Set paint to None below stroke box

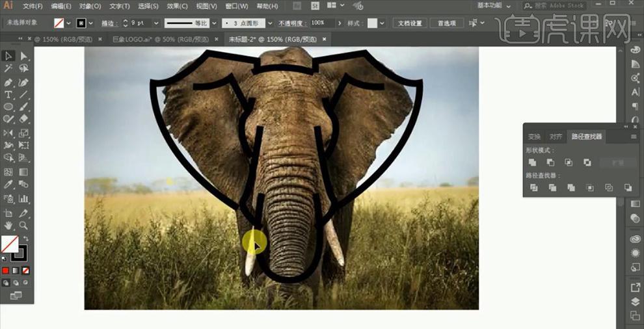25,270
